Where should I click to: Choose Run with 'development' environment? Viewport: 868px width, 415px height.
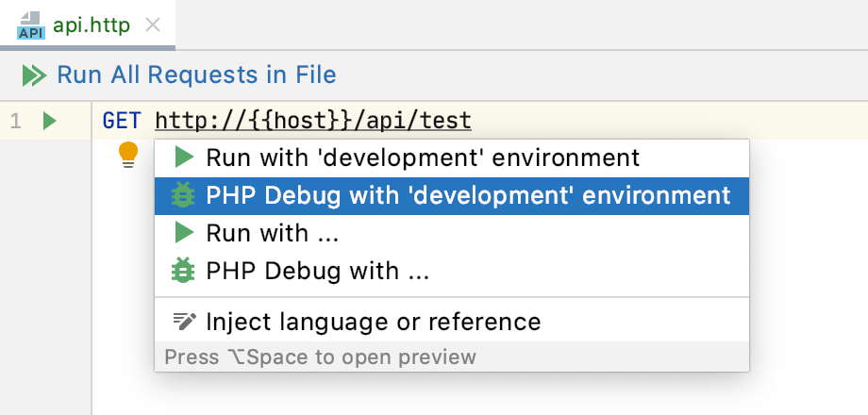[423, 158]
